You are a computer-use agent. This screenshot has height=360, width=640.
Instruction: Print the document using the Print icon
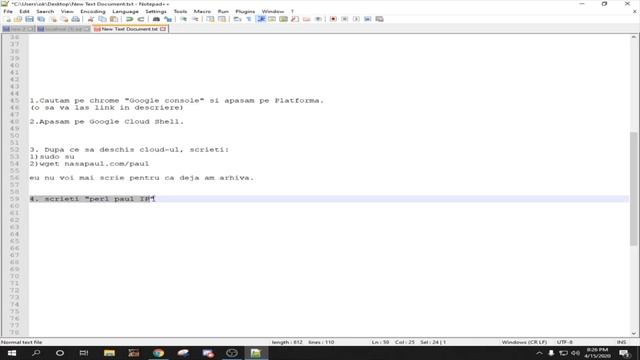point(76,19)
